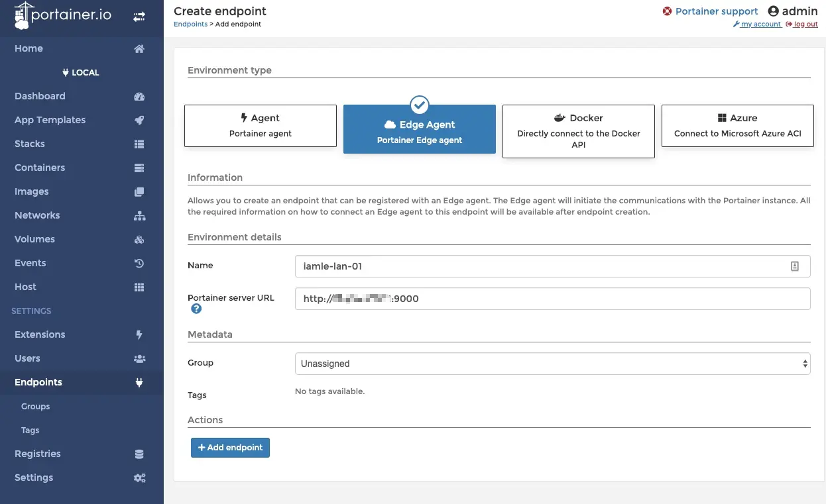Open the Portainer support link

[x=717, y=11]
